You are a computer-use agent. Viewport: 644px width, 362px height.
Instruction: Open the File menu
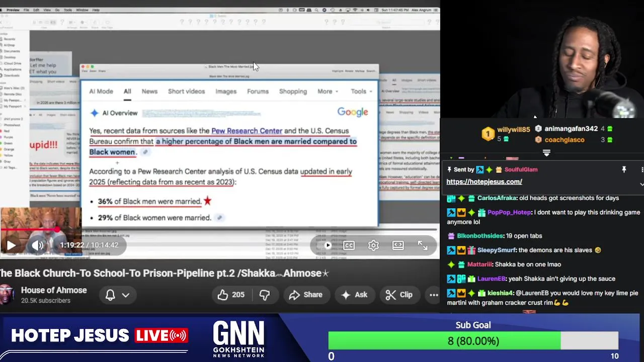pos(25,10)
